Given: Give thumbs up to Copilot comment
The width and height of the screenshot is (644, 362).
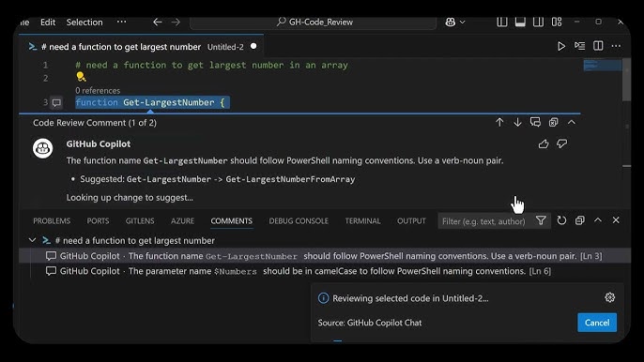Looking at the screenshot, I should (544, 143).
